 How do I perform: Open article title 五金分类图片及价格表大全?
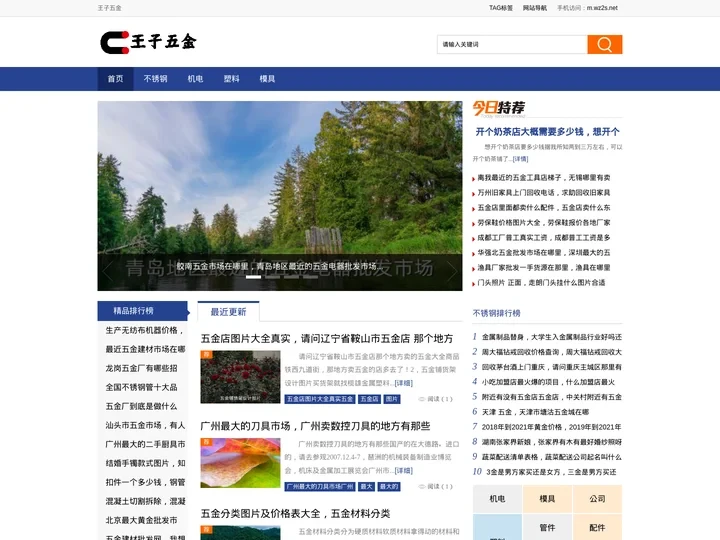[295, 513]
